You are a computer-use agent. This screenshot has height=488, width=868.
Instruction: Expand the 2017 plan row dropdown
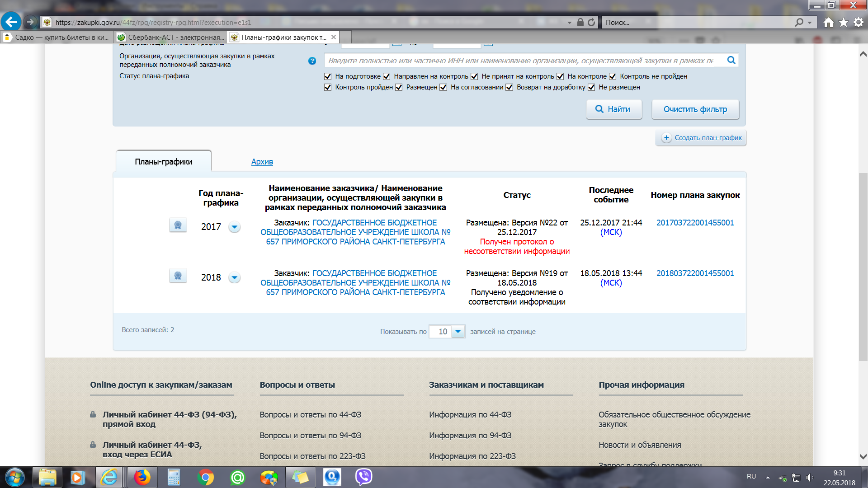click(x=234, y=227)
